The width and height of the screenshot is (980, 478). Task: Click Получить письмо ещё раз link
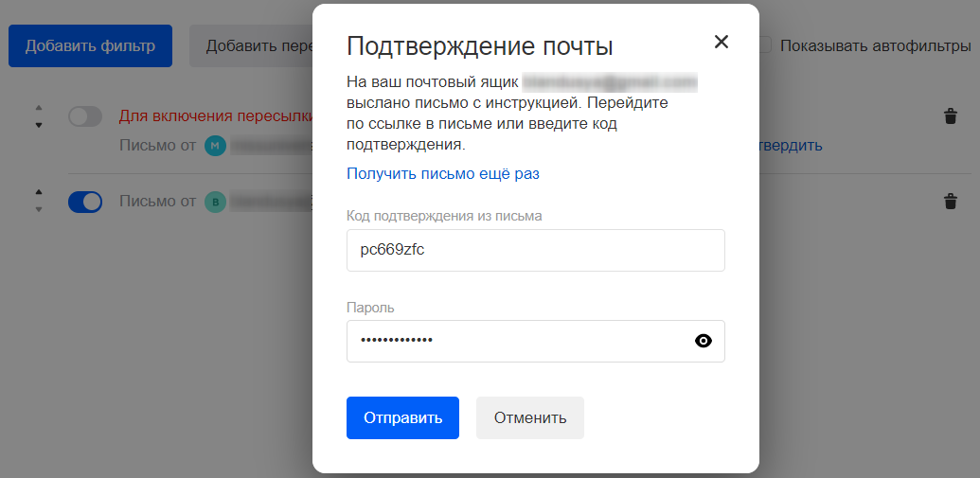point(443,173)
